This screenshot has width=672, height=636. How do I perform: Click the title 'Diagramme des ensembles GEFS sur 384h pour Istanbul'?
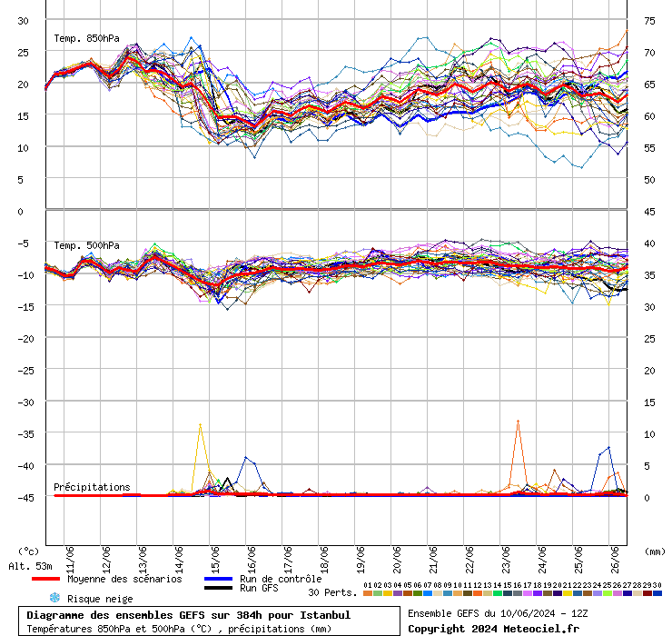[189, 615]
